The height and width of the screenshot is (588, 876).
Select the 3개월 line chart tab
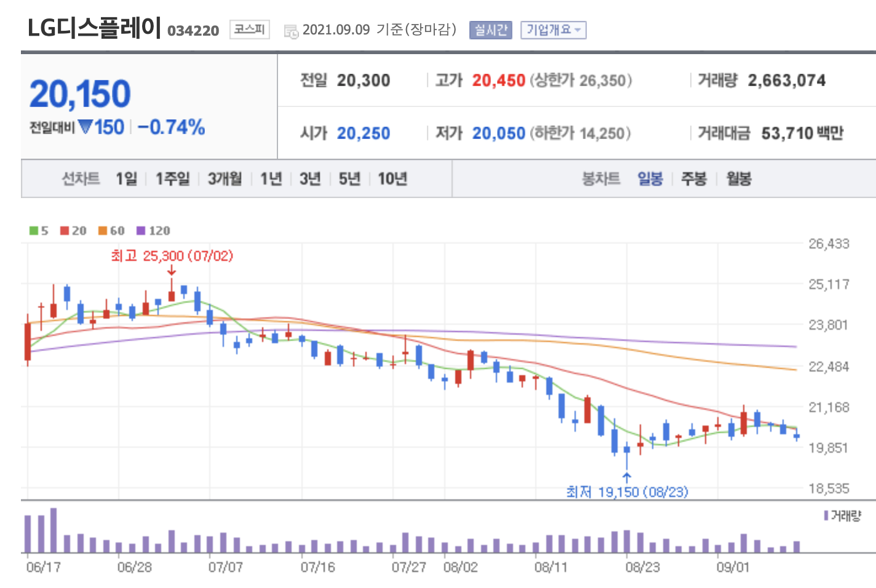pyautogui.click(x=225, y=179)
